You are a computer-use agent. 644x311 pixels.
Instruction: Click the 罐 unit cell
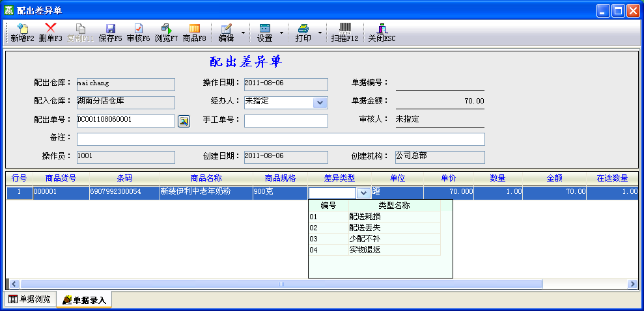pyautogui.click(x=398, y=193)
